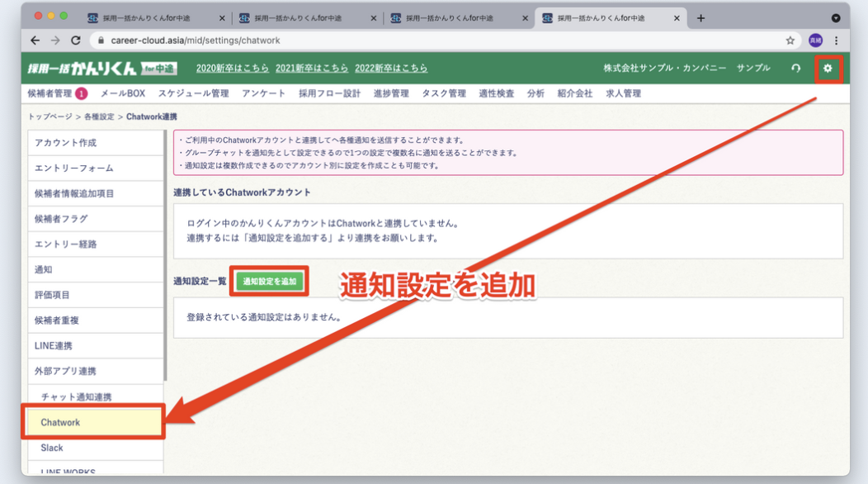Viewport: 868px width, 484px height.
Task: Bookmark this page with the star icon
Action: [790, 40]
